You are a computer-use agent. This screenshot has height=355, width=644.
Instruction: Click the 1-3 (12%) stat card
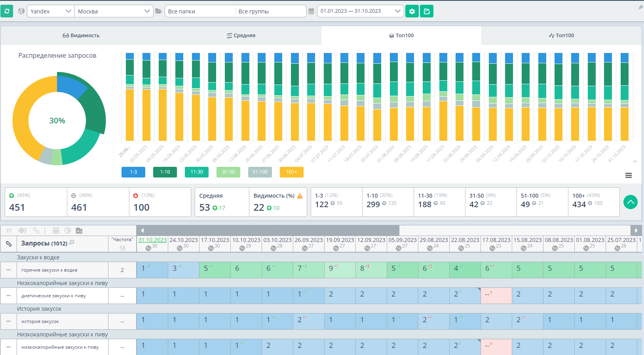[336, 202]
